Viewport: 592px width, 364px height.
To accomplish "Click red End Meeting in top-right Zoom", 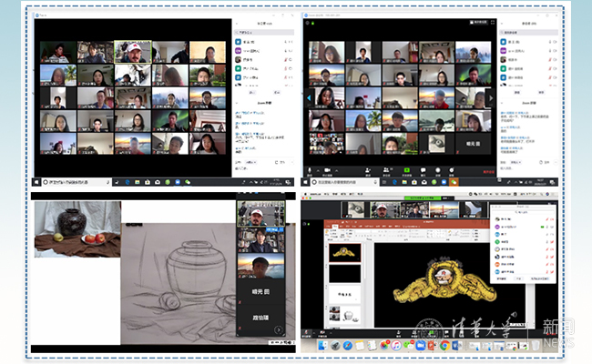I will tap(487, 171).
